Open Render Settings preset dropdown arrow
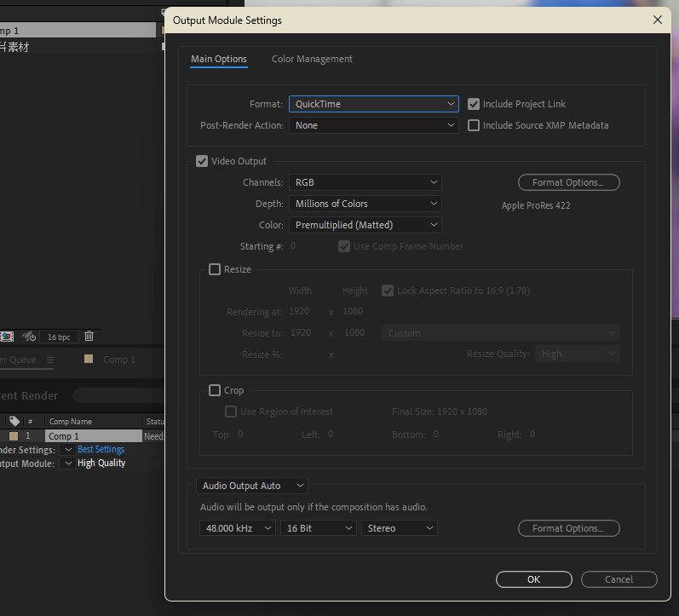The height and width of the screenshot is (616, 679). (x=68, y=450)
